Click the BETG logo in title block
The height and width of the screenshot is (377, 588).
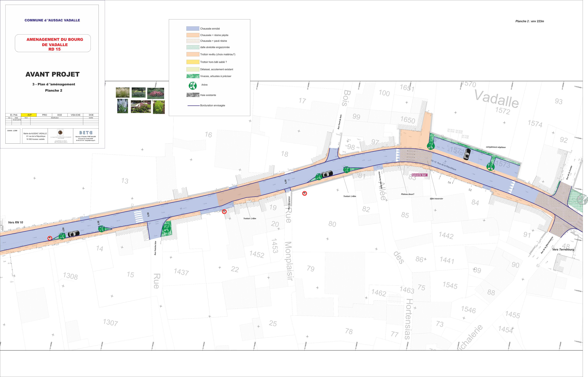click(x=86, y=133)
